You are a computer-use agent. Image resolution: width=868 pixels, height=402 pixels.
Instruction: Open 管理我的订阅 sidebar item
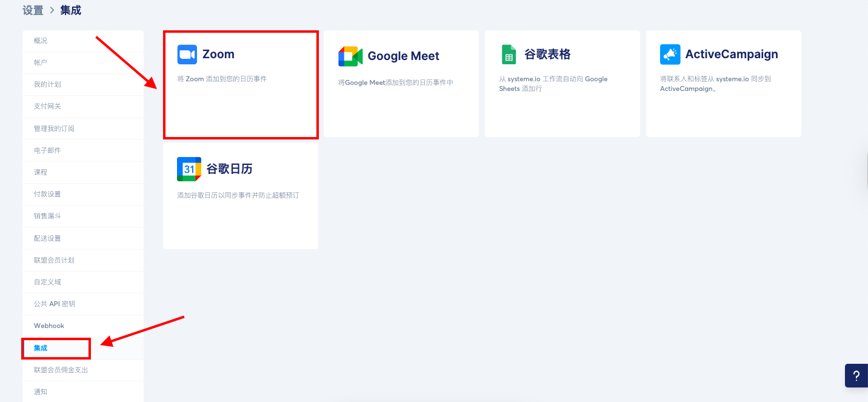(83, 129)
